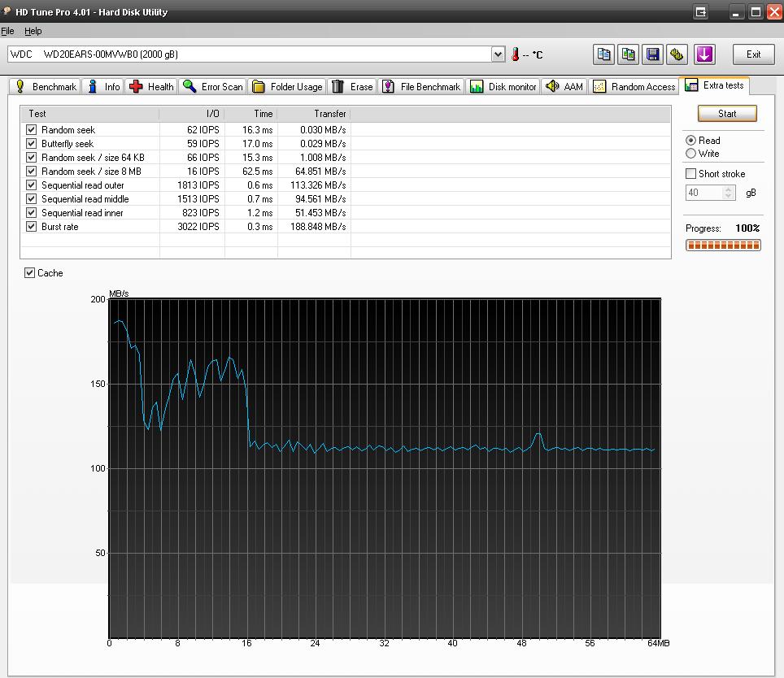Click the Extra tests tab icon

[x=691, y=85]
